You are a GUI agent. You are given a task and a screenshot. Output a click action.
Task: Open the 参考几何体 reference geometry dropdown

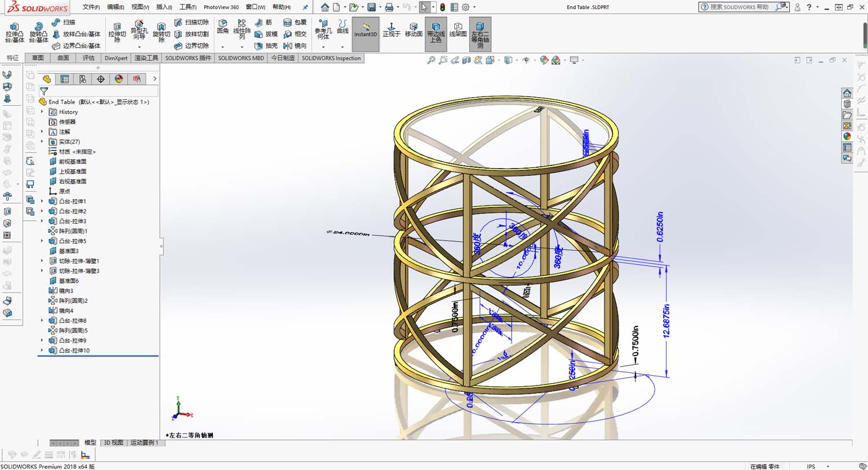click(323, 47)
